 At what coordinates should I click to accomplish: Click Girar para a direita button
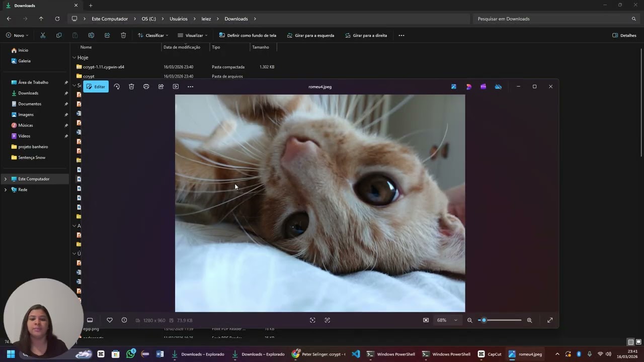pyautogui.click(x=366, y=36)
